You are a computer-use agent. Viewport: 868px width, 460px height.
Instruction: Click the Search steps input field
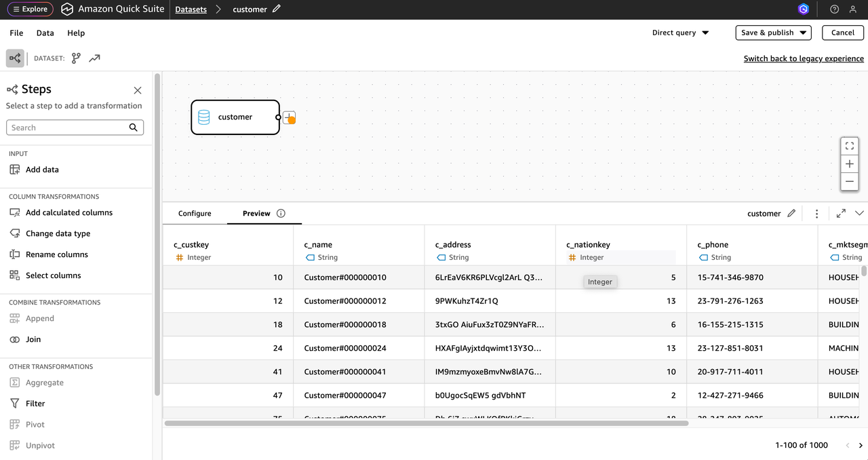[x=66, y=128]
